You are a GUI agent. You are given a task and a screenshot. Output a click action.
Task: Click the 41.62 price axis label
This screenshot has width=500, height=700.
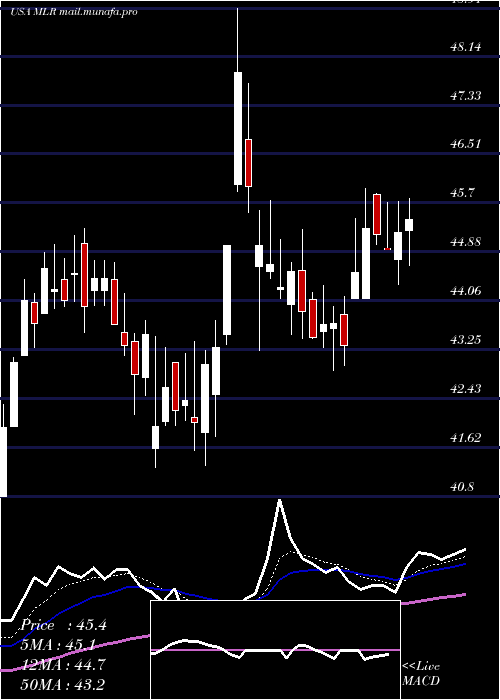click(466, 438)
